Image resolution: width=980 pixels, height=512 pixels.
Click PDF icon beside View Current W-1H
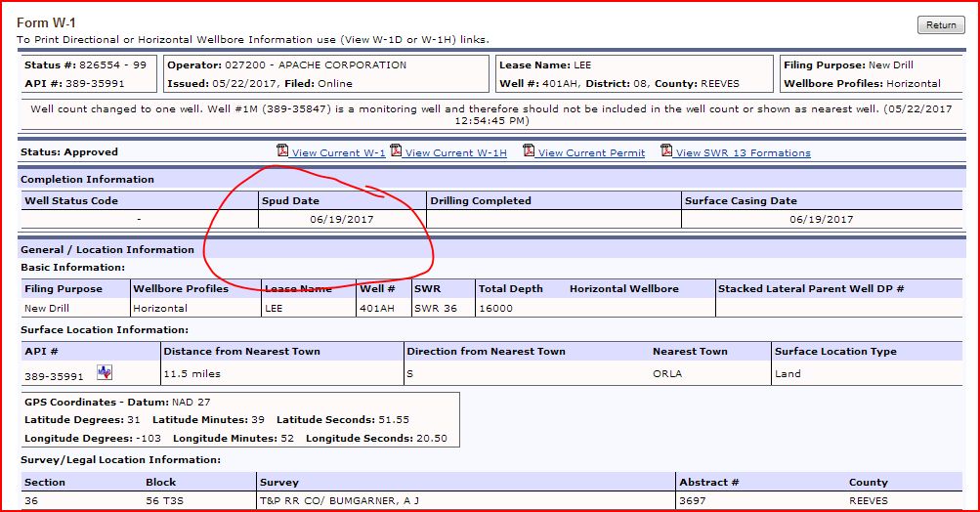(396, 150)
